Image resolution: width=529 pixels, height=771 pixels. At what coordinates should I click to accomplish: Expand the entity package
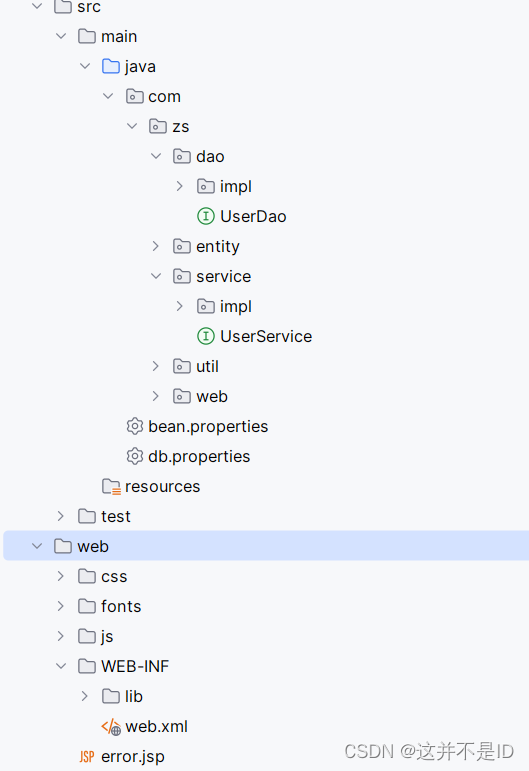click(156, 246)
